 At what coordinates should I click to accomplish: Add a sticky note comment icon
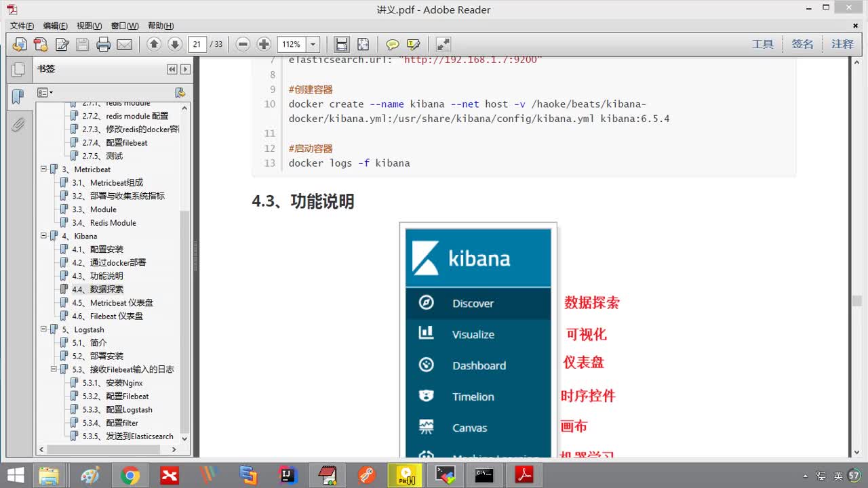(x=393, y=45)
